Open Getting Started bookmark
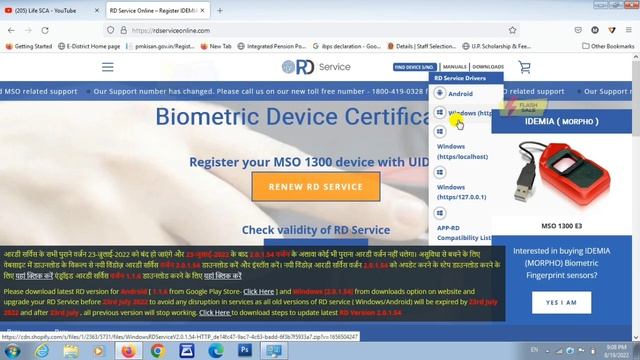640x360 pixels. (29, 46)
